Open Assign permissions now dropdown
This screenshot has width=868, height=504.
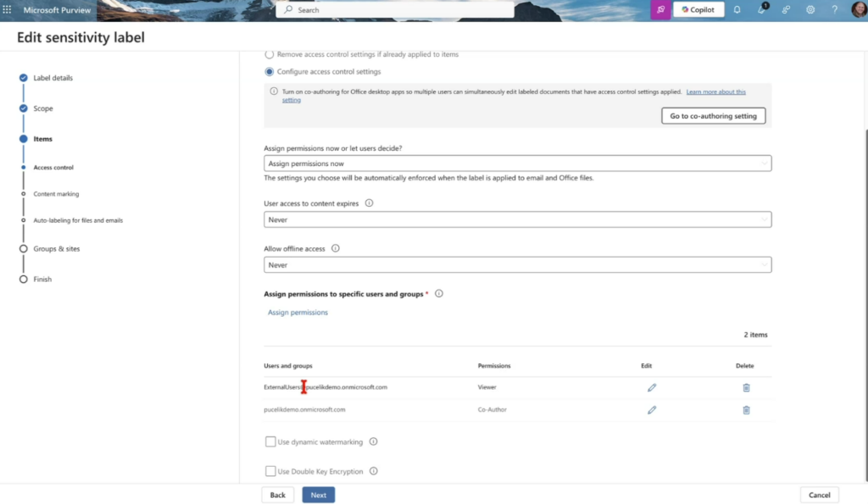point(518,163)
